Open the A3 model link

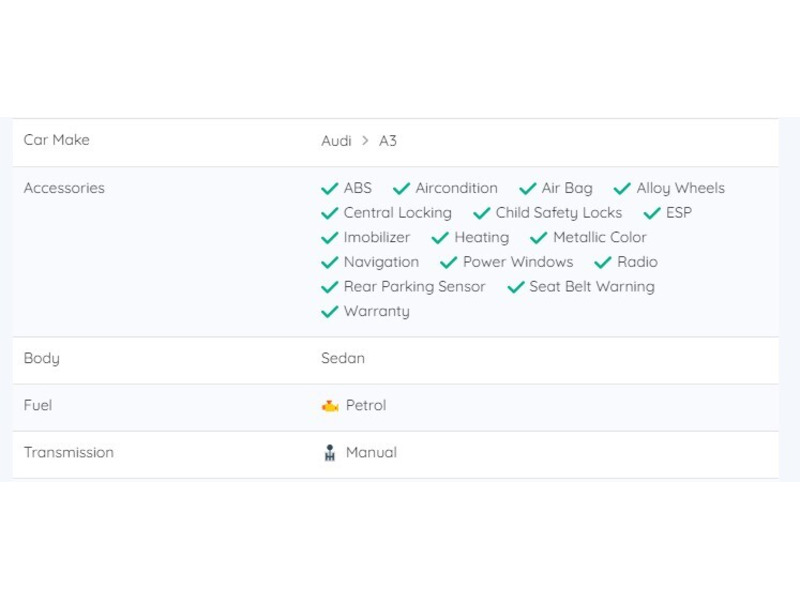(x=388, y=141)
